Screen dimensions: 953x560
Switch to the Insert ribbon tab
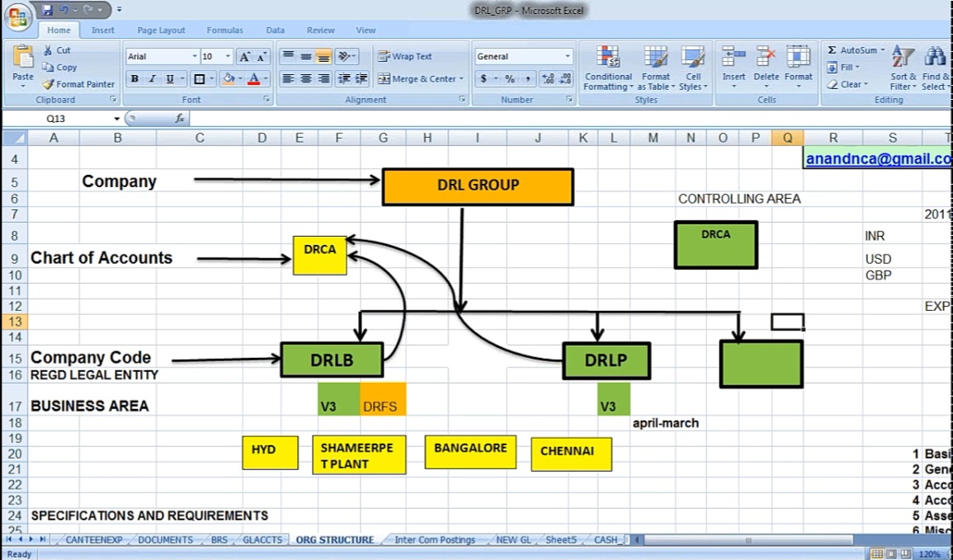pyautogui.click(x=102, y=31)
